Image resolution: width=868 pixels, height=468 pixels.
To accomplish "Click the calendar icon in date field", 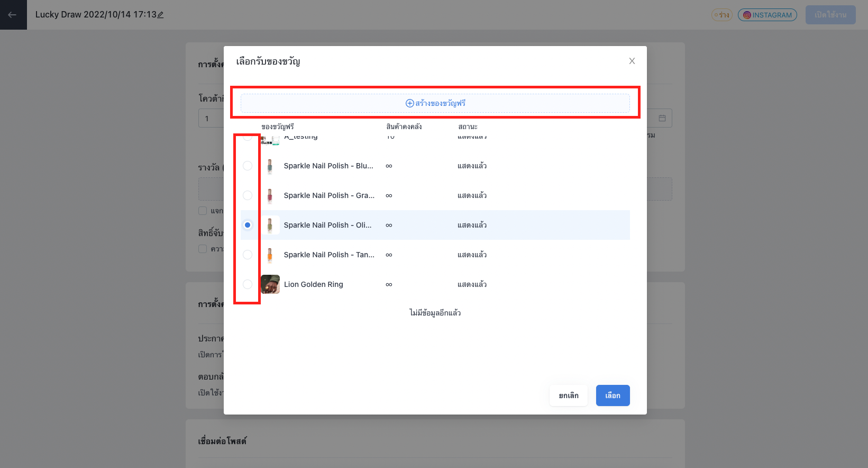I will coord(662,118).
